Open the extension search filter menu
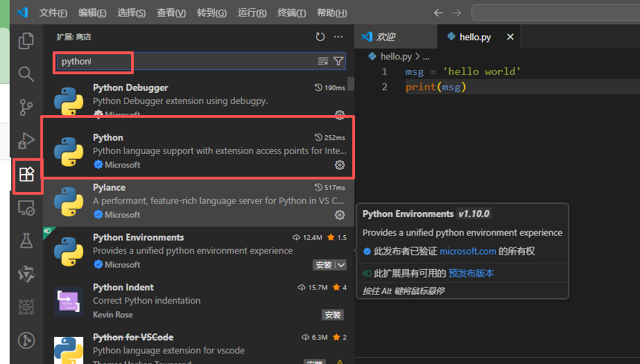The height and width of the screenshot is (364, 640). pos(338,61)
